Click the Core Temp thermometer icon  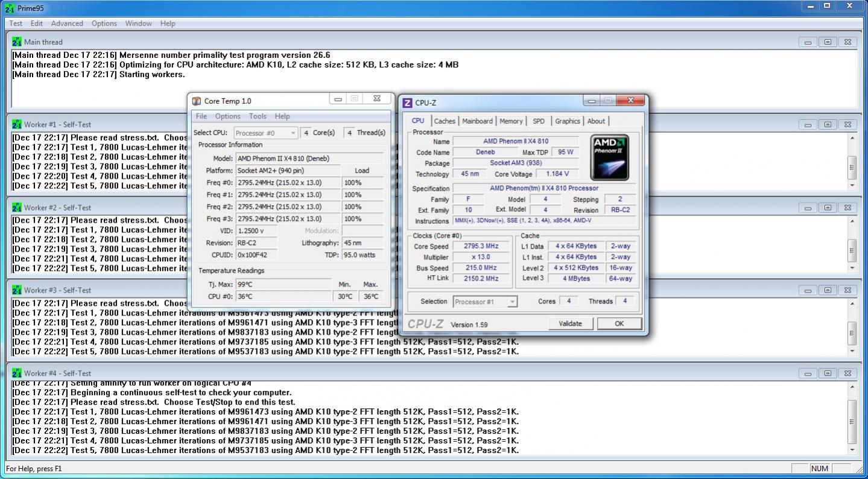point(197,101)
